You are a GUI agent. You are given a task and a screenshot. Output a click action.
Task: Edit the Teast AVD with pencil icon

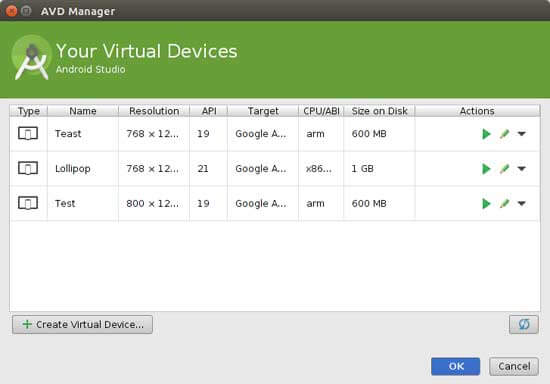click(504, 134)
